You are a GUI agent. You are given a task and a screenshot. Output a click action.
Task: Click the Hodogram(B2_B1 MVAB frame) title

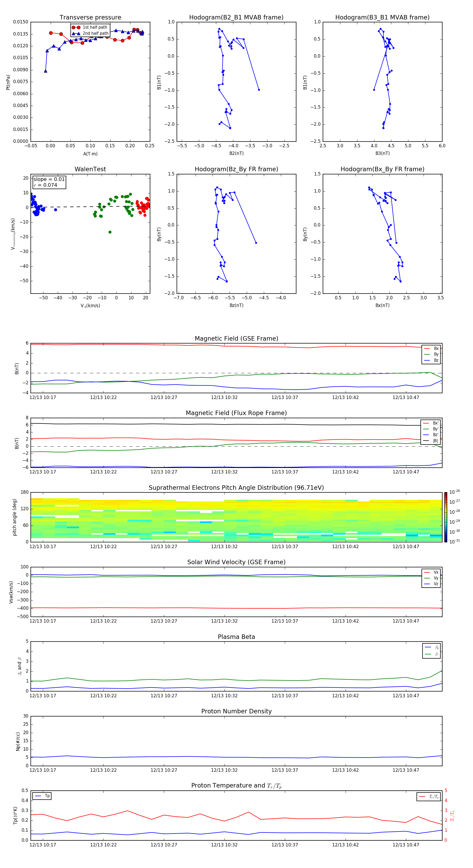[236, 18]
